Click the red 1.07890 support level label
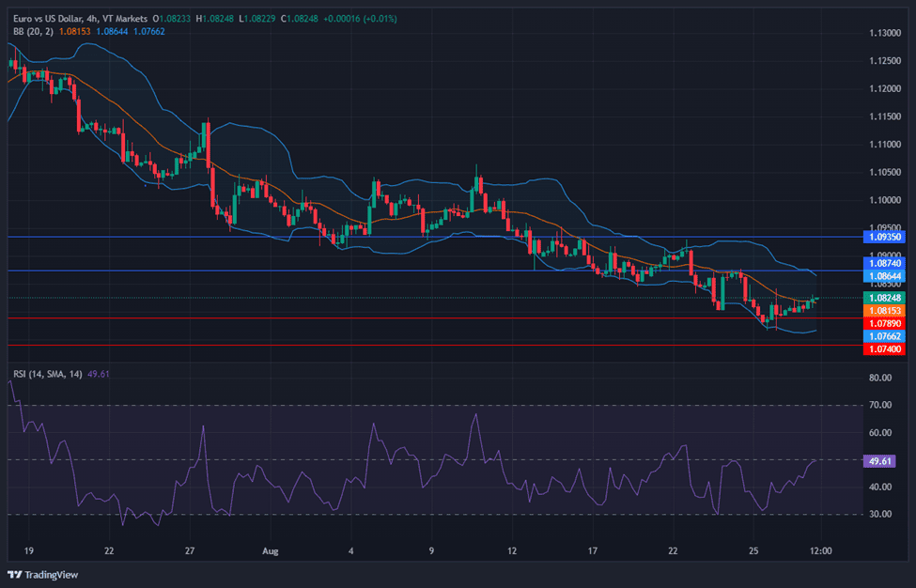The image size is (916, 588). coord(884,323)
